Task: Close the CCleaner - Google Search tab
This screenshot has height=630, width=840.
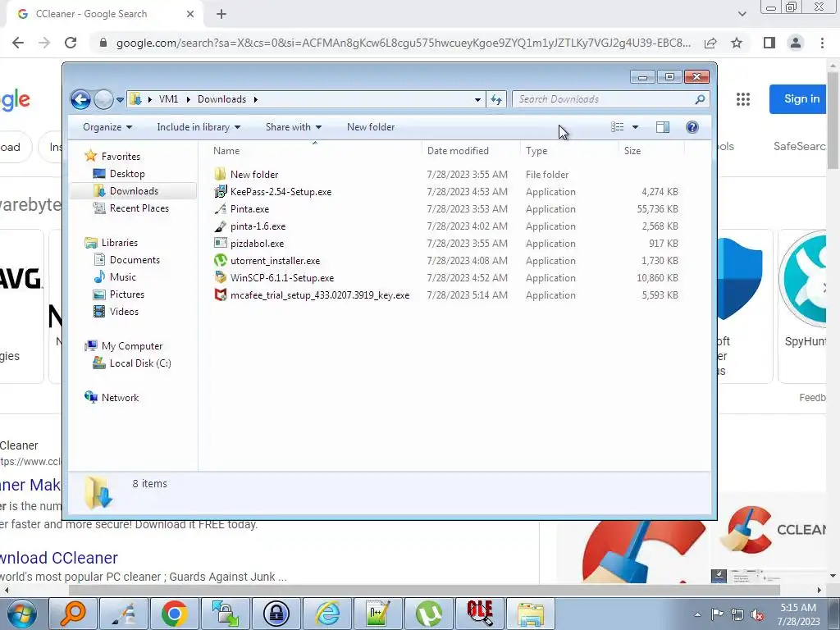Action: (x=190, y=14)
